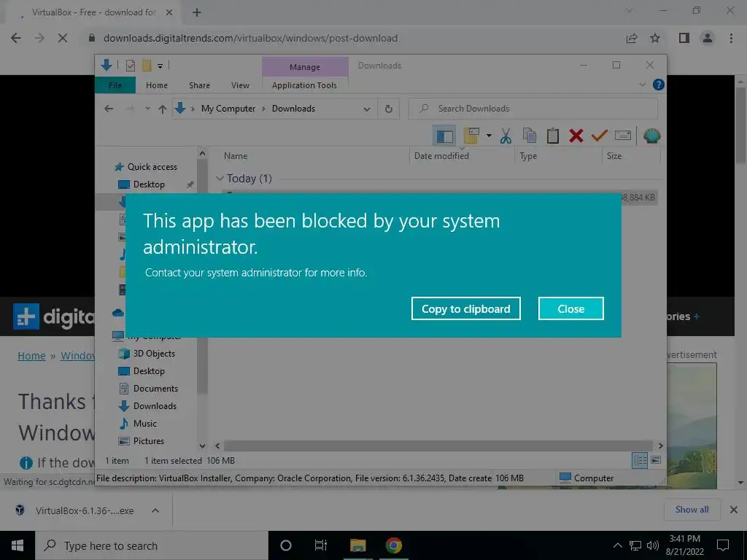Click the red X Delete icon
Viewport: 747px width, 560px height.
576,136
